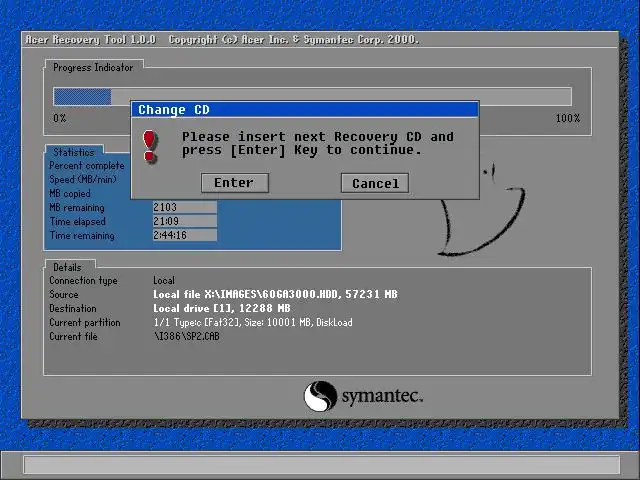Screen dimensions: 640x480
Task: Click the 'Destination' label in Details
Action: point(73,308)
